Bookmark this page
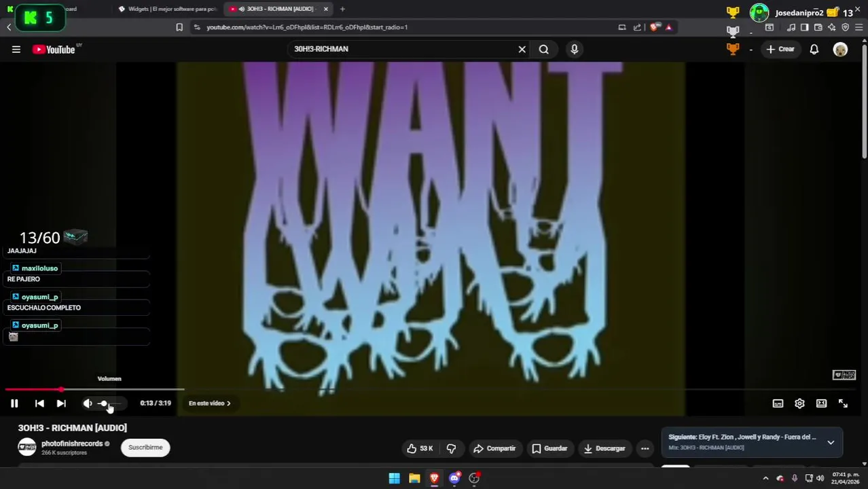The image size is (868, 489). click(179, 27)
